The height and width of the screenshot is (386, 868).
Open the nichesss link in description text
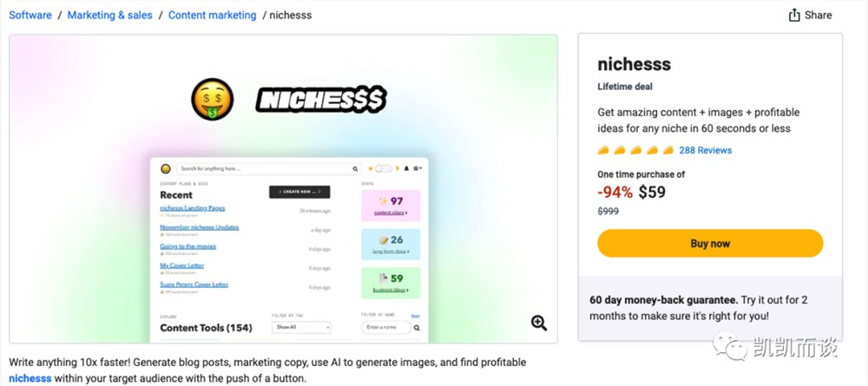coord(30,379)
